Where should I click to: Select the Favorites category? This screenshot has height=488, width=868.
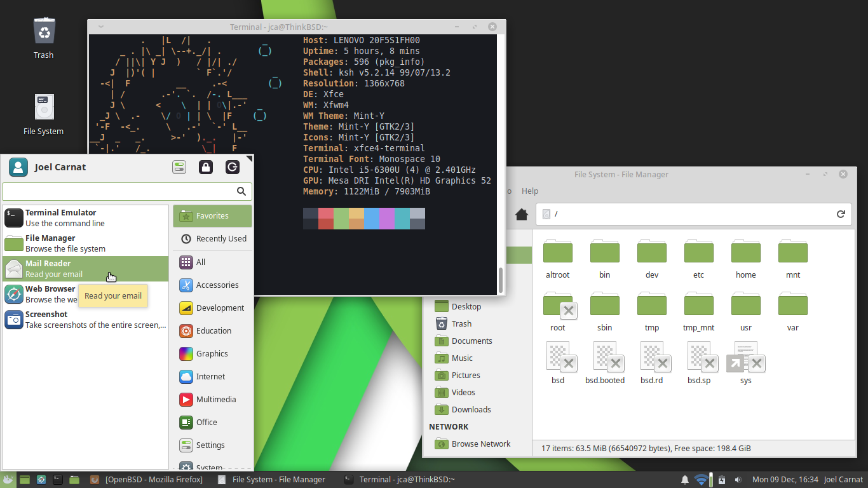coord(212,216)
